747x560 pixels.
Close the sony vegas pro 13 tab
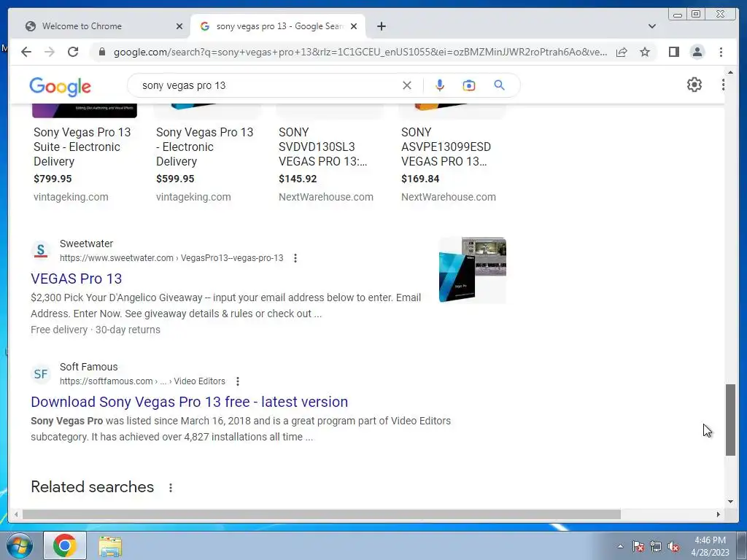click(x=354, y=26)
